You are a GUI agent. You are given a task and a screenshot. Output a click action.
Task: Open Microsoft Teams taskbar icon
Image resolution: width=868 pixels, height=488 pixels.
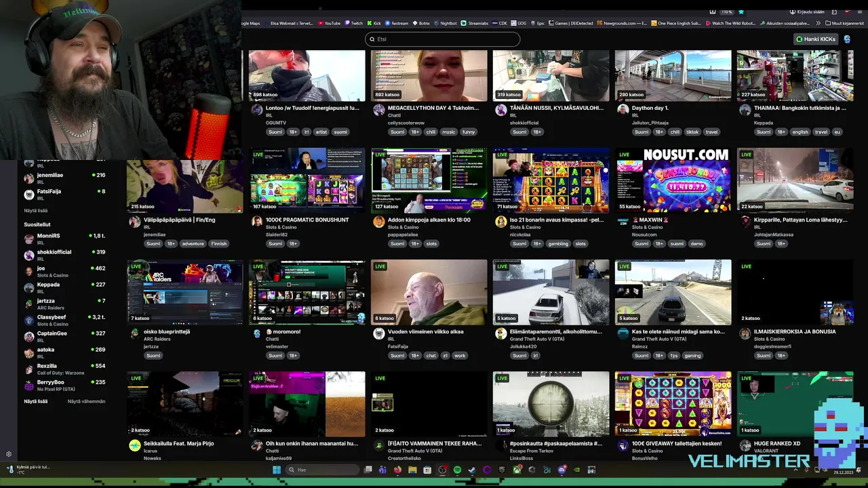point(382,470)
